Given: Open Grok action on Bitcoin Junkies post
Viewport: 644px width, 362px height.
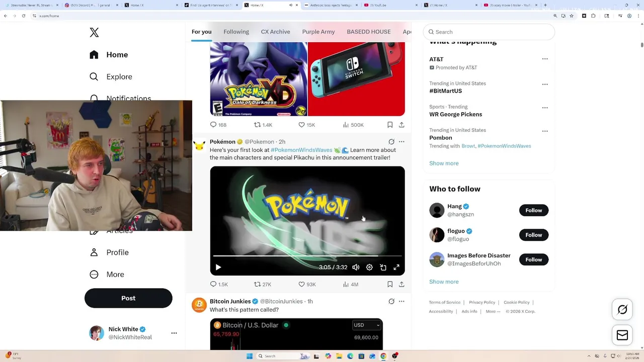Looking at the screenshot, I should [x=391, y=301].
